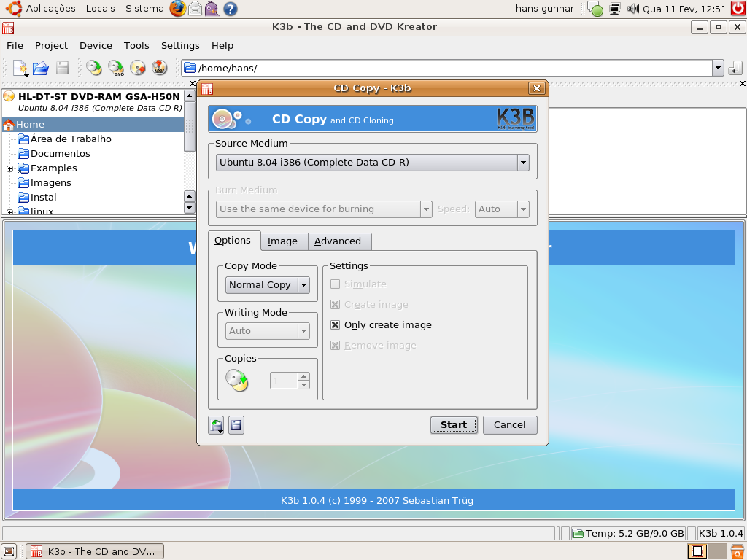Click the Cancel button

point(510,425)
